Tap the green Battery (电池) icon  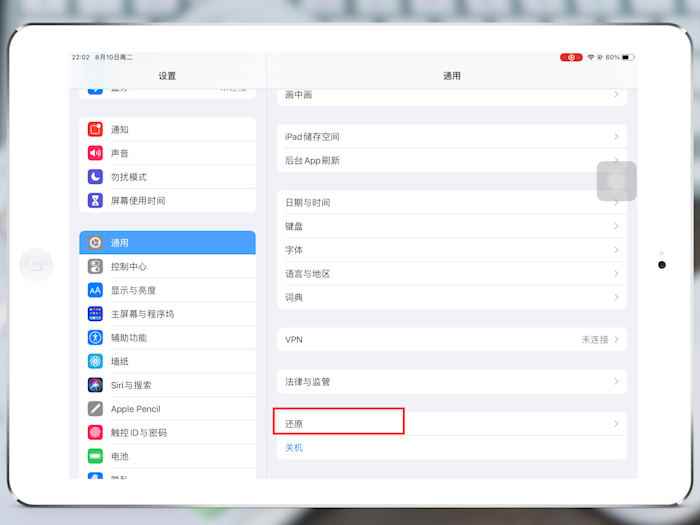click(x=95, y=456)
